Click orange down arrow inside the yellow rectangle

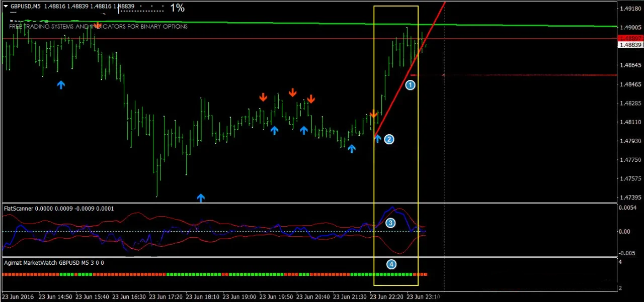coord(374,115)
